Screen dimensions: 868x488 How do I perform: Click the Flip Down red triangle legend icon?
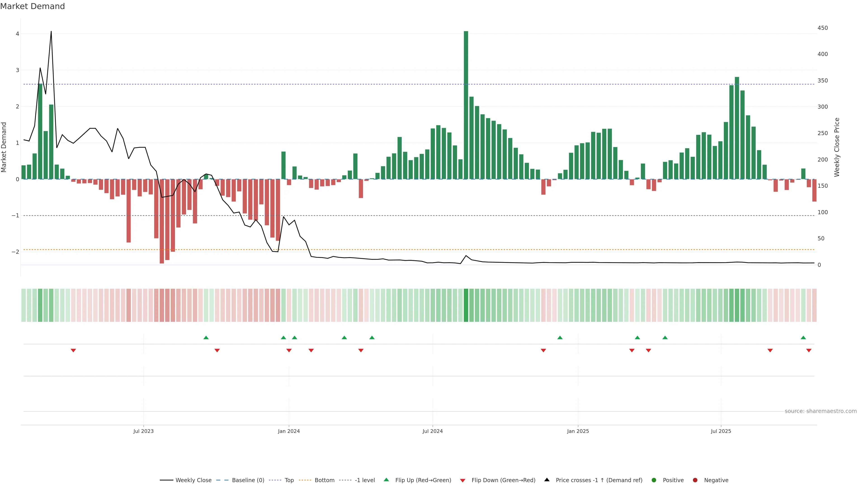pos(463,480)
